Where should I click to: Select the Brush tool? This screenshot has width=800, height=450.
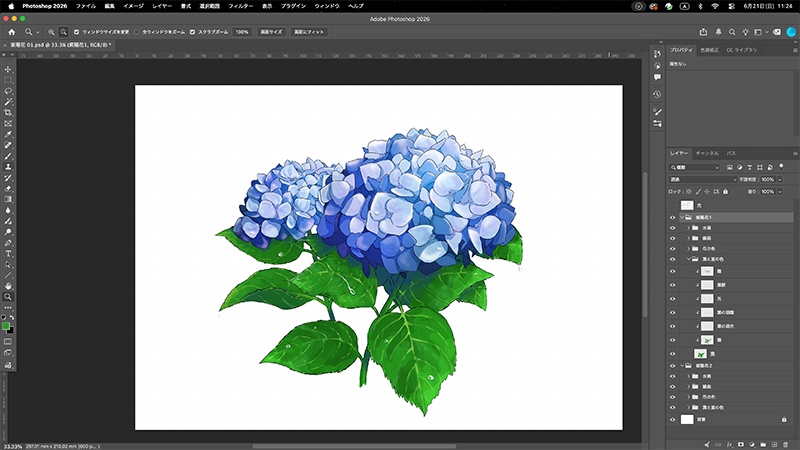tap(8, 156)
